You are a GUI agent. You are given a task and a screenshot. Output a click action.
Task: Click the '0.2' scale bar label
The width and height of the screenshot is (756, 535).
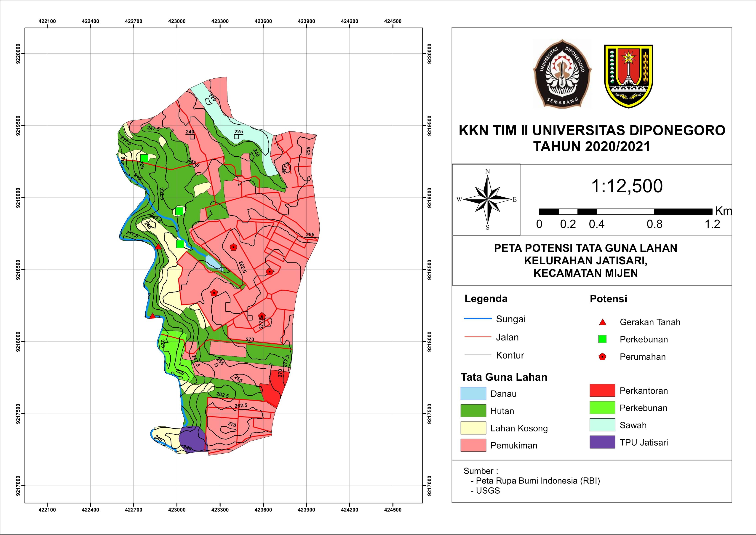tap(568, 224)
